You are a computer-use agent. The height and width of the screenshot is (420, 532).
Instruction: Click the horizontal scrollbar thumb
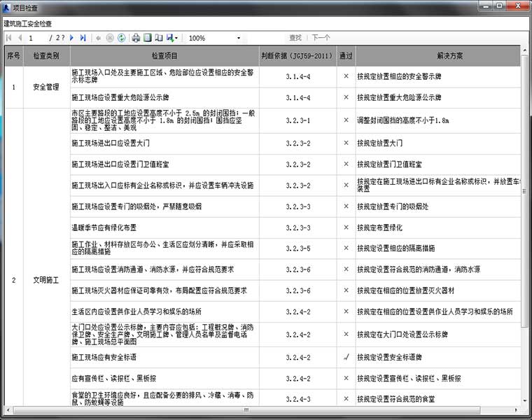coord(246,410)
